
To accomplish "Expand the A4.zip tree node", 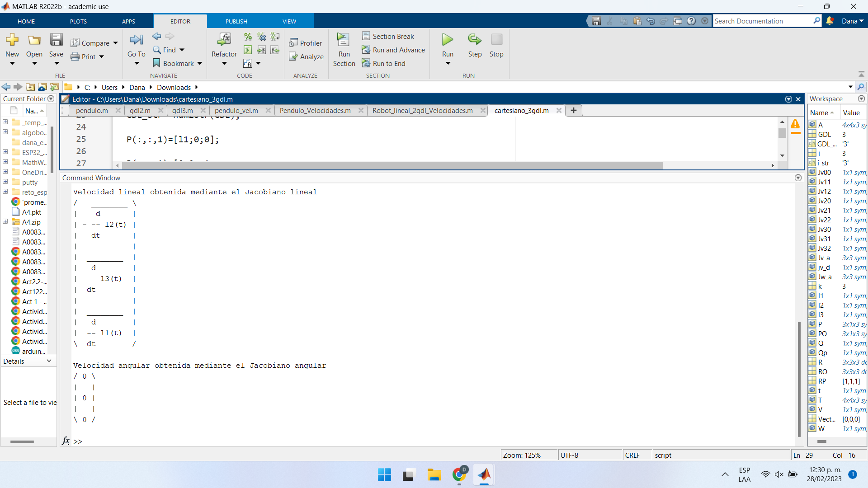I will 5,221.
